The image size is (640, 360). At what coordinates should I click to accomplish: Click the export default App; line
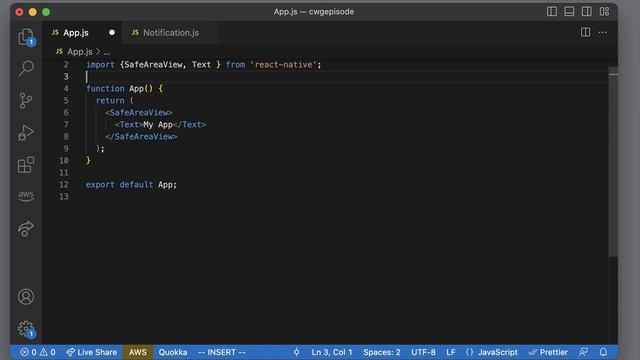pyautogui.click(x=131, y=184)
